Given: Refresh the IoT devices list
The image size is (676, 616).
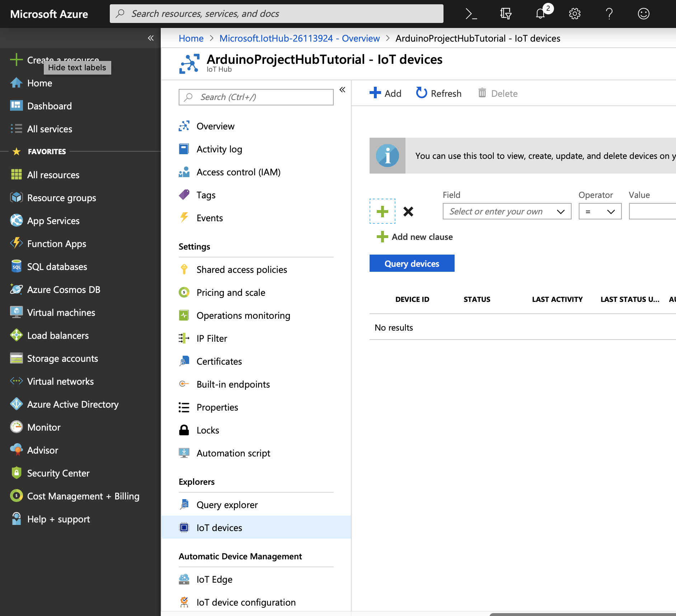Looking at the screenshot, I should pos(438,93).
